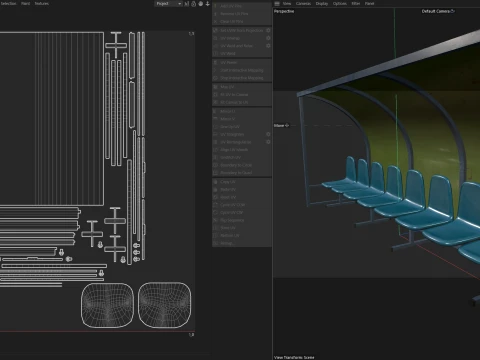Open the viewport Display menu
The image size is (480, 360).
click(322, 3)
